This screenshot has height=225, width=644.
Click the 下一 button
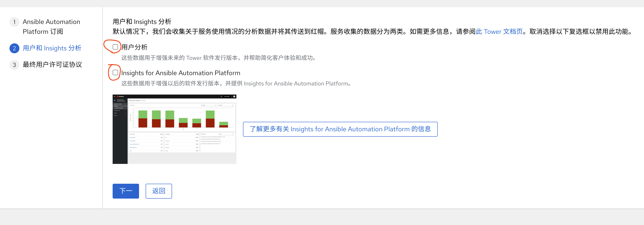click(x=125, y=191)
